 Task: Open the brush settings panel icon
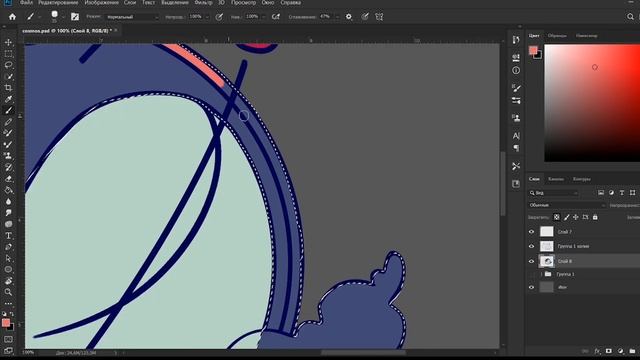pos(75,17)
